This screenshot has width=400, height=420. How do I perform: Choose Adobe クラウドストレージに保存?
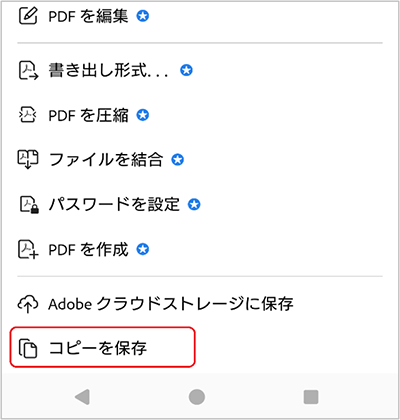point(200,304)
